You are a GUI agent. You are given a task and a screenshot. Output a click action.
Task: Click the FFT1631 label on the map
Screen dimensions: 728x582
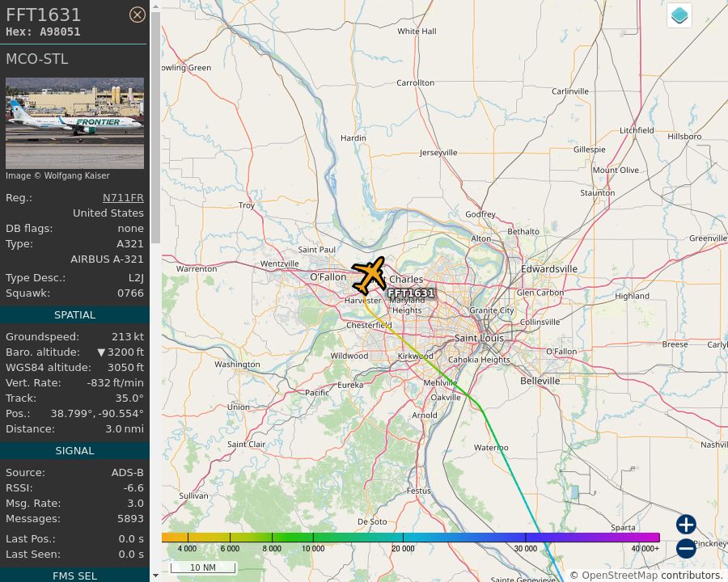[x=411, y=293]
